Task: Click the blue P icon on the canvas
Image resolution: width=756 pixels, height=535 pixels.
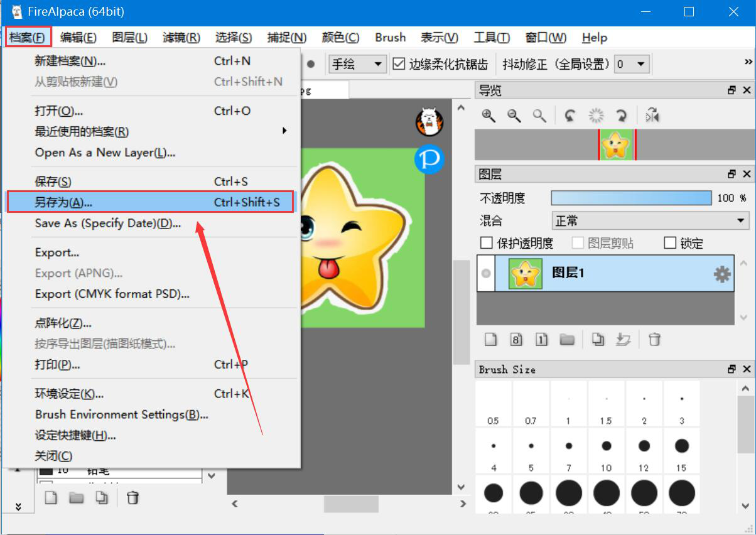Action: click(x=429, y=159)
